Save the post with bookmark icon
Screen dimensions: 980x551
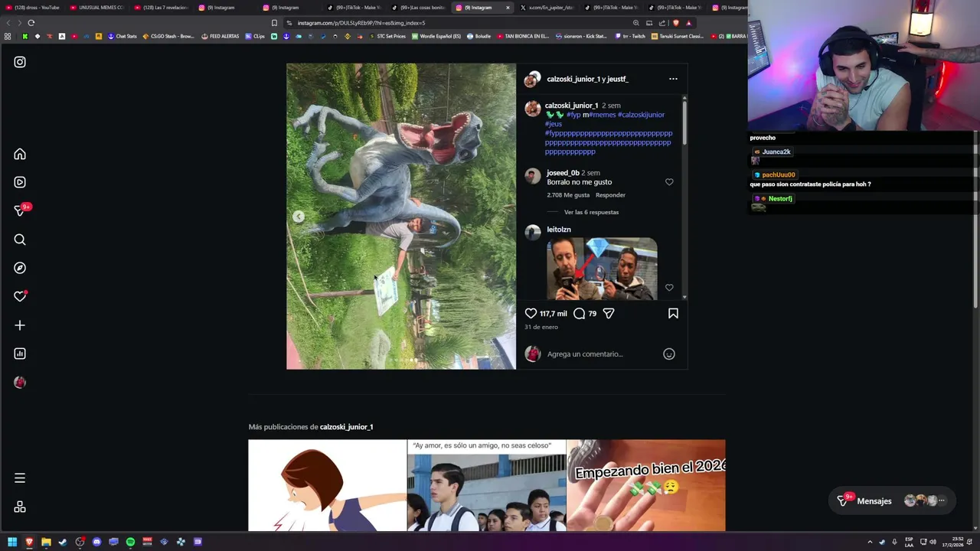tap(673, 313)
